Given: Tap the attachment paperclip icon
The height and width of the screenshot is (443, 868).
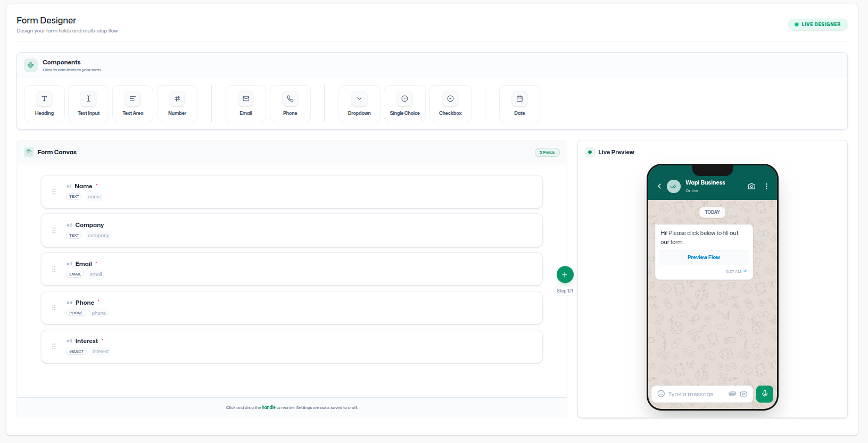Looking at the screenshot, I should (x=732, y=394).
